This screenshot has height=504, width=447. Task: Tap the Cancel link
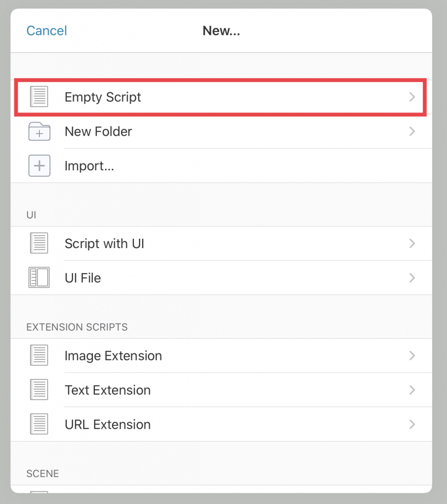click(47, 31)
